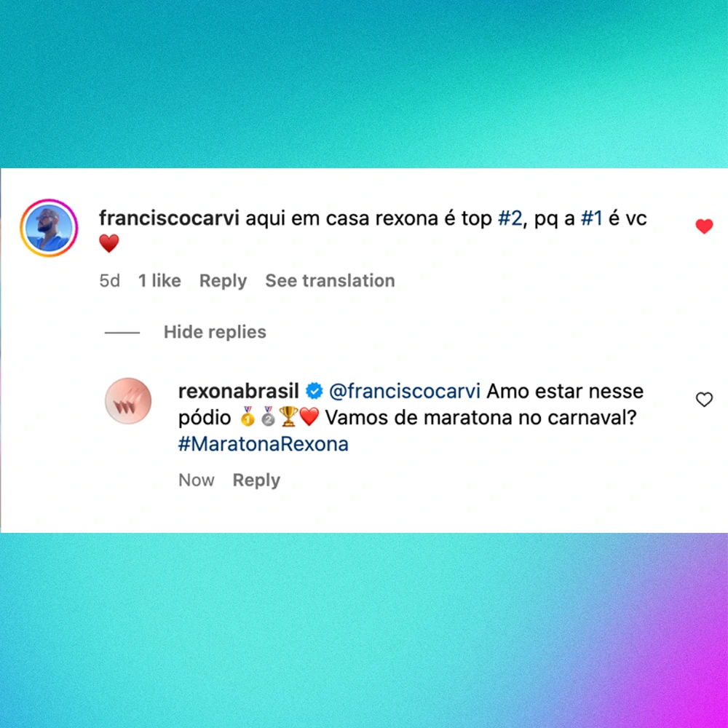Unlike franciscocarvi's comment with the red heart
The width and height of the screenshot is (728, 728).
coord(704,226)
